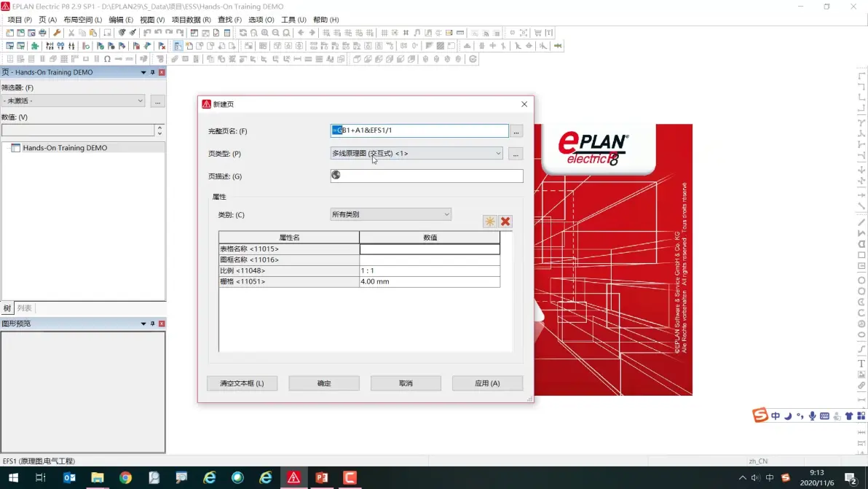Click the zoom in magnifier icon
The height and width of the screenshot is (489, 868).
pos(264,33)
